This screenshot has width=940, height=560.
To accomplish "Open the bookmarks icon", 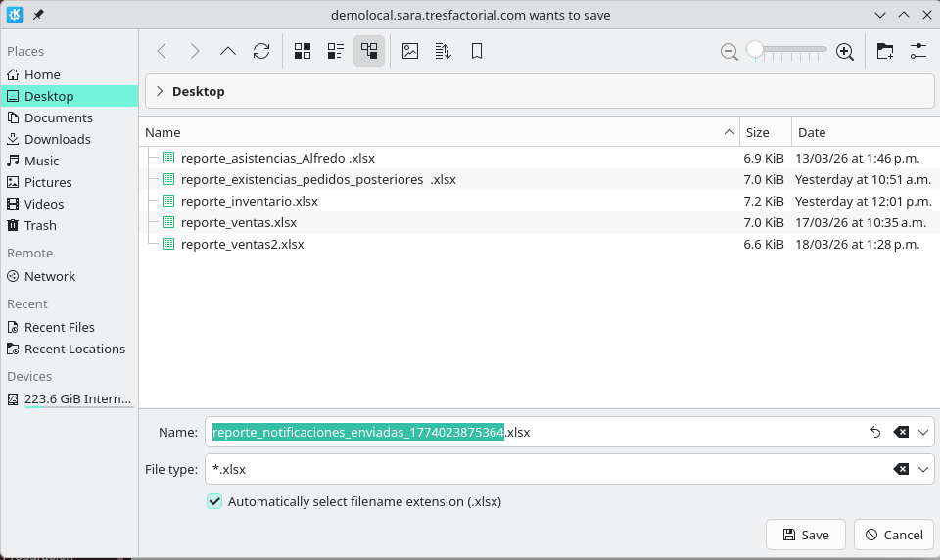I will [477, 52].
